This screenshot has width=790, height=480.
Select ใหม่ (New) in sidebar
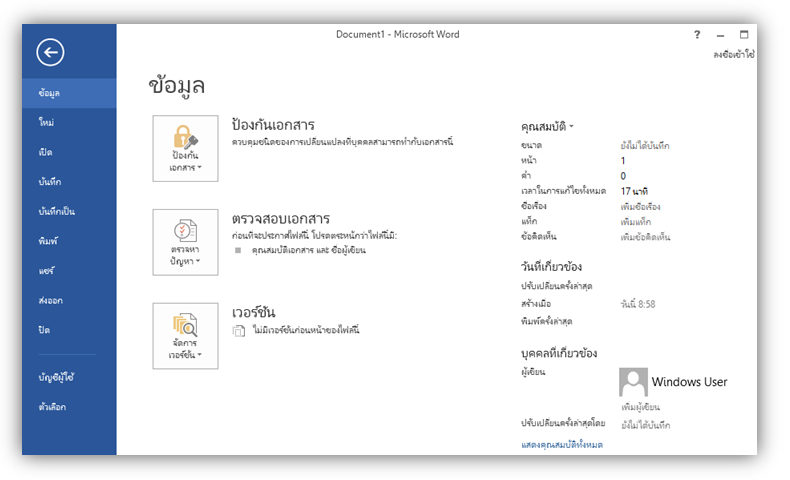(69, 122)
